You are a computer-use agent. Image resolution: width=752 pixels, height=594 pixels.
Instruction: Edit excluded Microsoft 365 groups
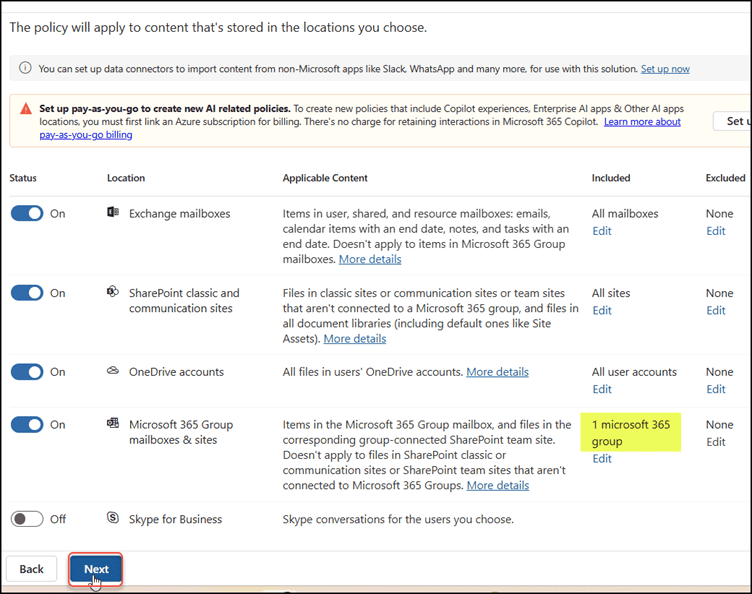point(716,442)
